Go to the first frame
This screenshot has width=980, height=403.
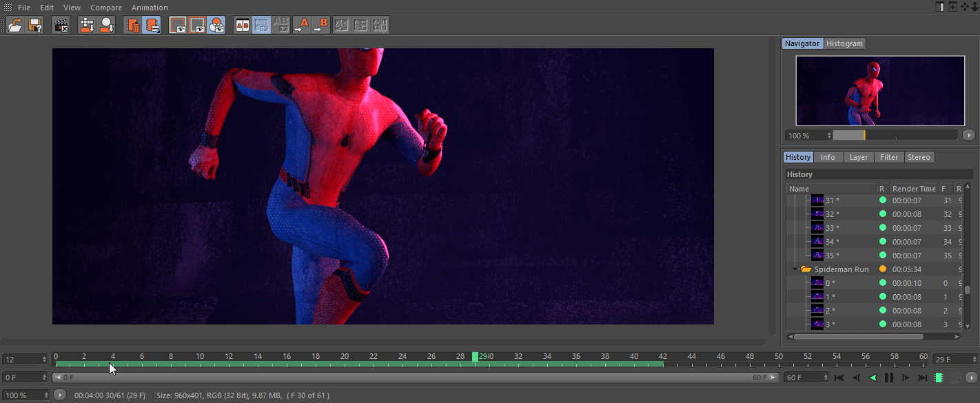(839, 378)
